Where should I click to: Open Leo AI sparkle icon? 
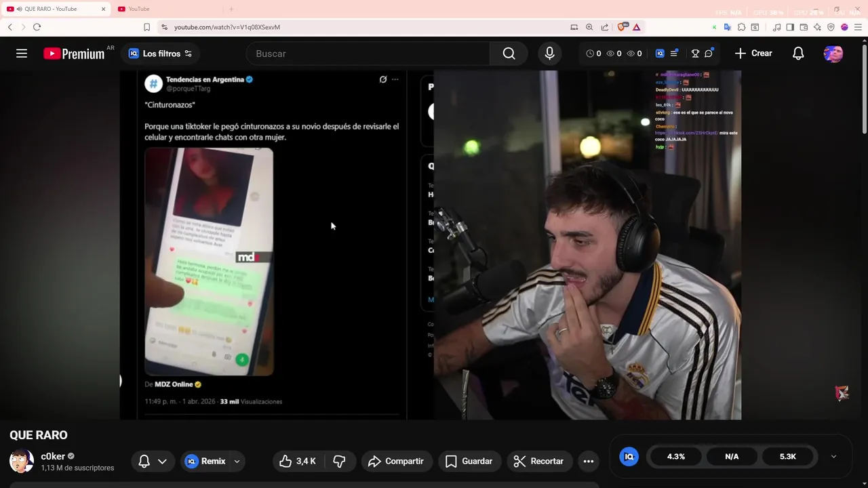817,27
